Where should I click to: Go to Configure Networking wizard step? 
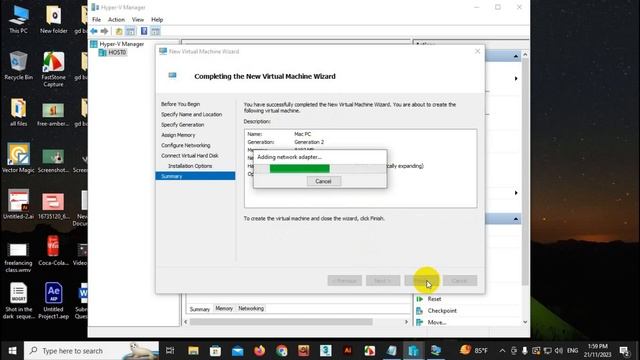coord(186,145)
